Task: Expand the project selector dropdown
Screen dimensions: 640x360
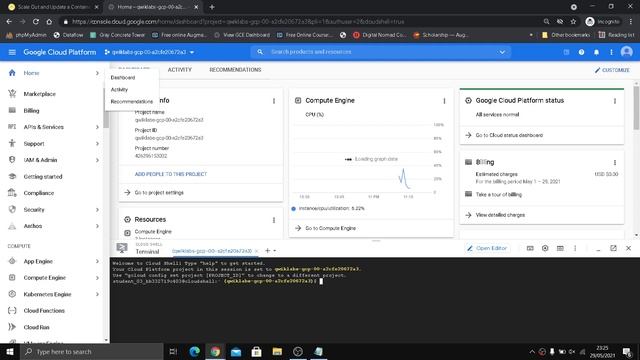Action: 149,52
